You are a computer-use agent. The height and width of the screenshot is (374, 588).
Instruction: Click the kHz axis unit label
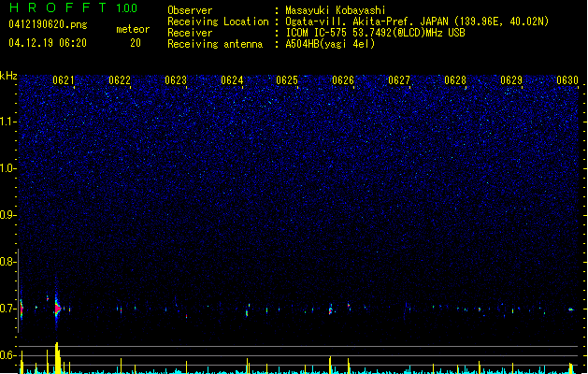pos(8,76)
